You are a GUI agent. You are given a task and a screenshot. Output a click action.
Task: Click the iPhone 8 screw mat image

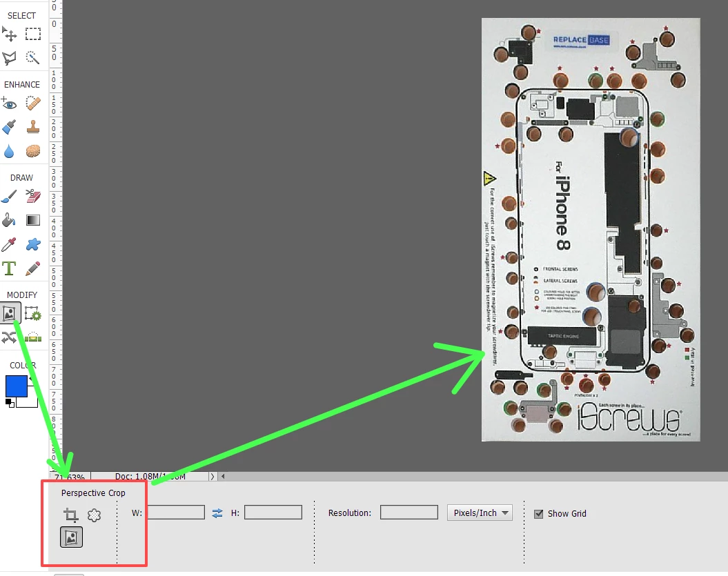pyautogui.click(x=591, y=229)
